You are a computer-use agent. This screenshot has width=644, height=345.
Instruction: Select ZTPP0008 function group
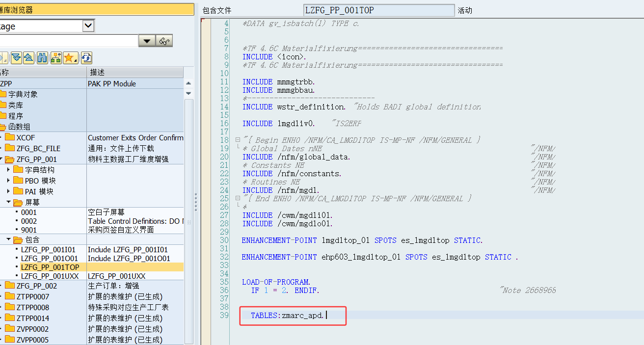pyautogui.click(x=33, y=307)
